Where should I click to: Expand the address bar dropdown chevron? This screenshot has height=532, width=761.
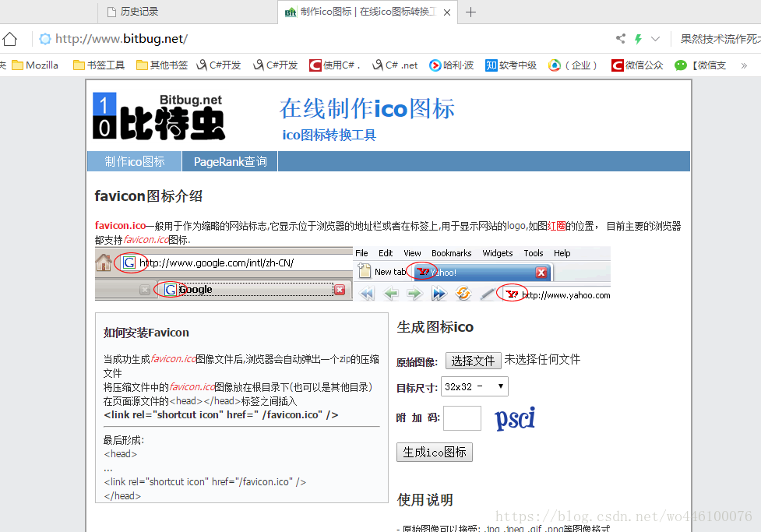click(x=655, y=39)
